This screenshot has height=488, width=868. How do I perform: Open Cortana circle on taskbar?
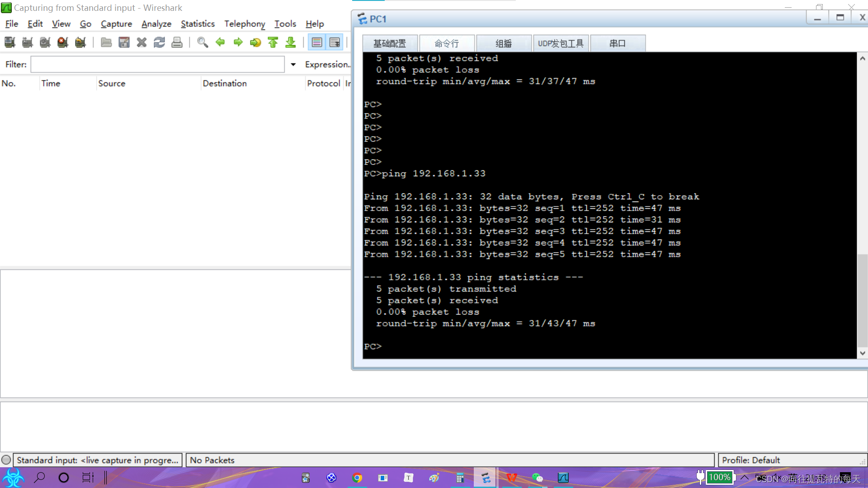[x=64, y=478]
